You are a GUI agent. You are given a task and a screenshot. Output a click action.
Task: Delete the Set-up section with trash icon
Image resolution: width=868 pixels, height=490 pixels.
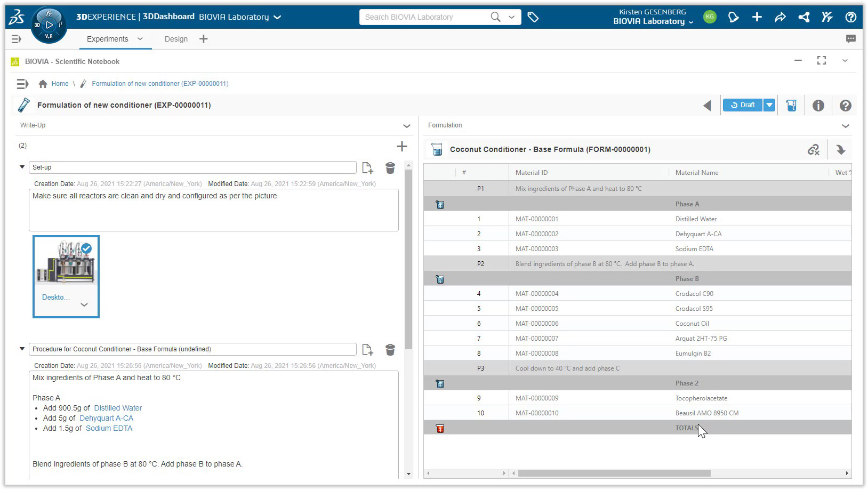[390, 168]
